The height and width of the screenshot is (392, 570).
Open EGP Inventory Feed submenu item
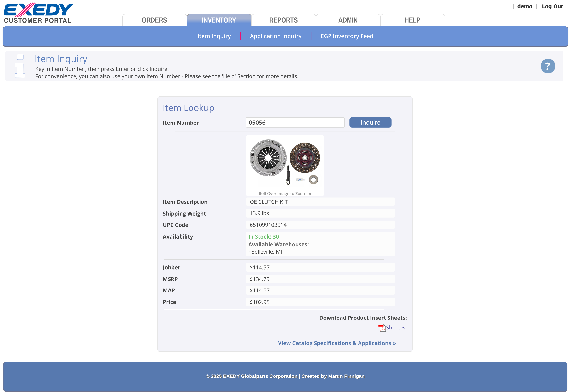point(347,36)
